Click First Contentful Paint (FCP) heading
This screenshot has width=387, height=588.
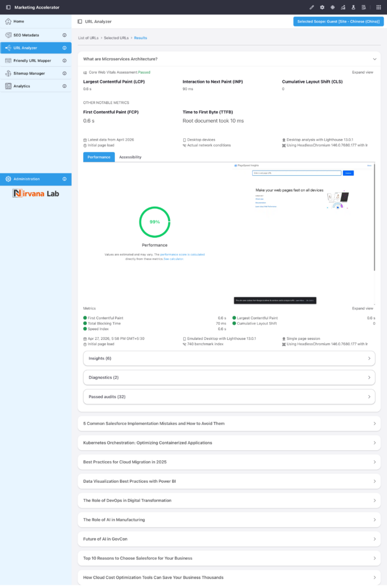111,112
